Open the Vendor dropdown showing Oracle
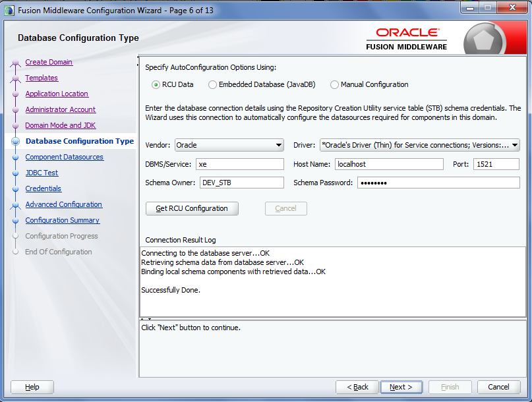 tap(229, 145)
